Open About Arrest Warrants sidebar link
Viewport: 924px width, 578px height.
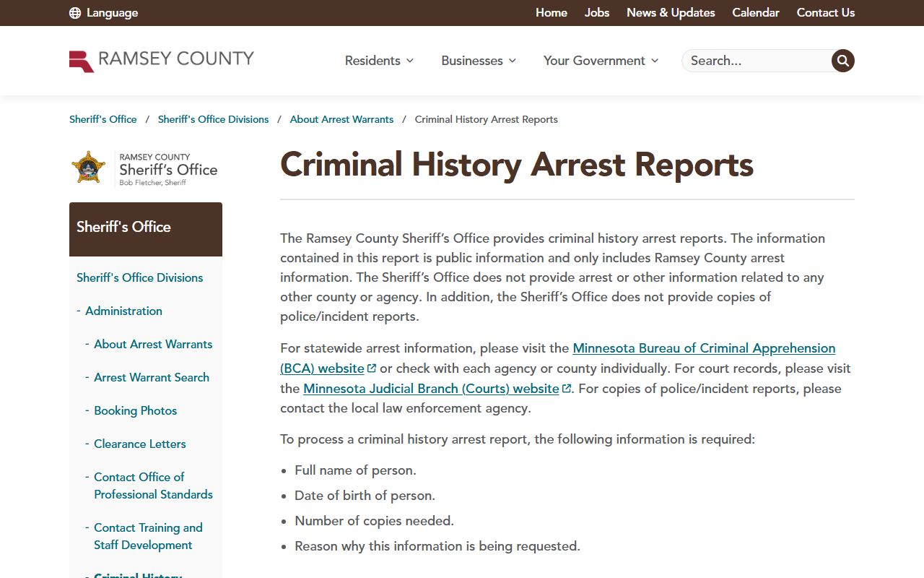pos(153,344)
